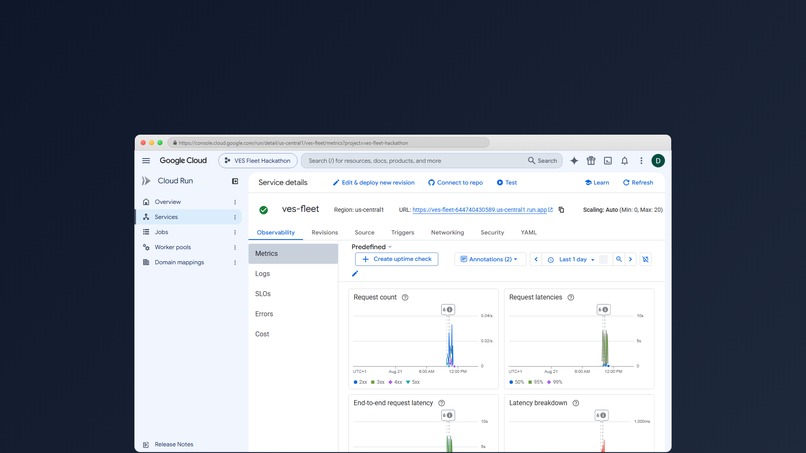
Task: Click the Learn button
Action: (x=597, y=183)
